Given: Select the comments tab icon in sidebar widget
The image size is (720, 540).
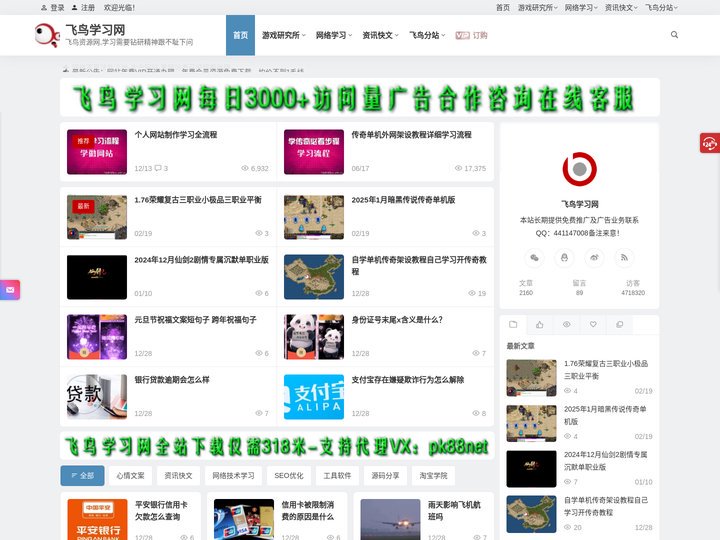Looking at the screenshot, I should coord(619,325).
